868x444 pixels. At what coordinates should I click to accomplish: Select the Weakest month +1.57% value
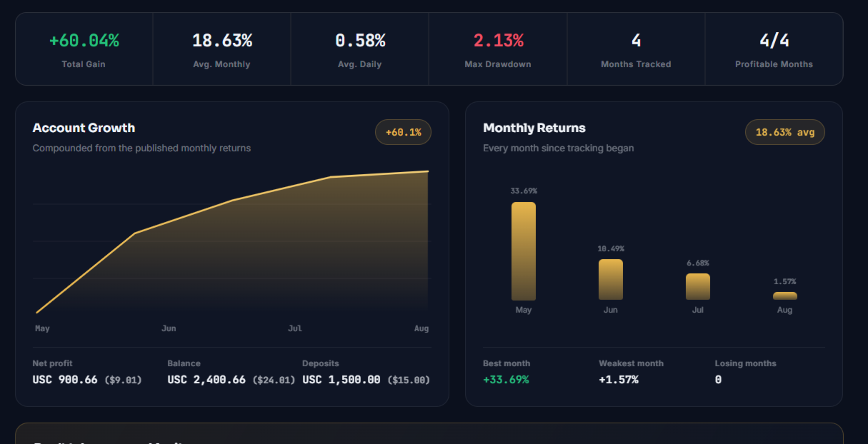coord(619,380)
